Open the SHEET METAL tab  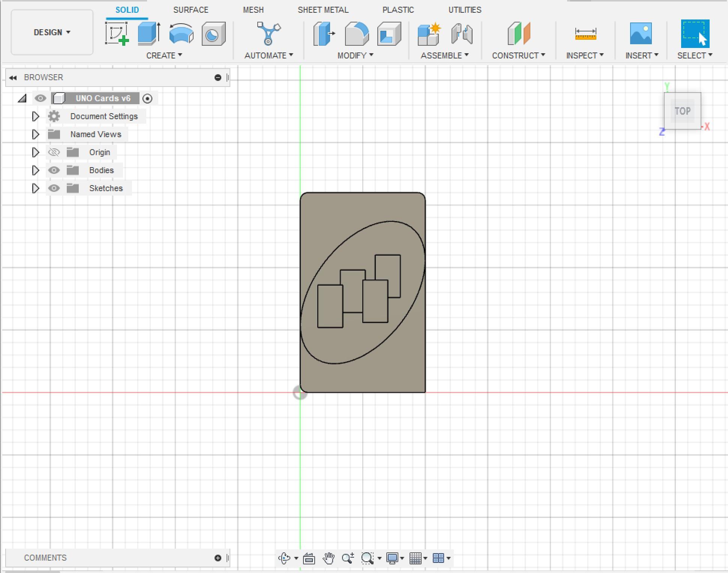pos(323,10)
